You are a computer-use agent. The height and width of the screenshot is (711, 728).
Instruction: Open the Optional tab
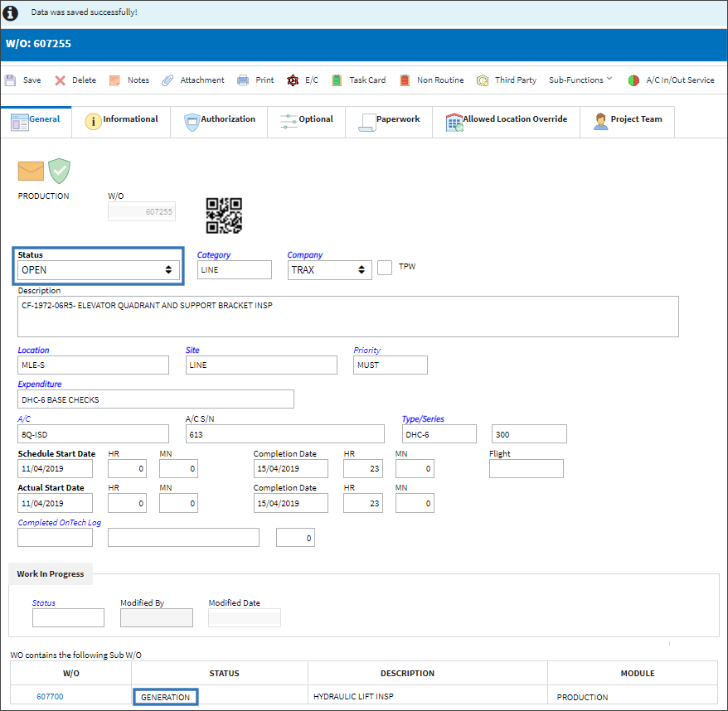pos(307,122)
